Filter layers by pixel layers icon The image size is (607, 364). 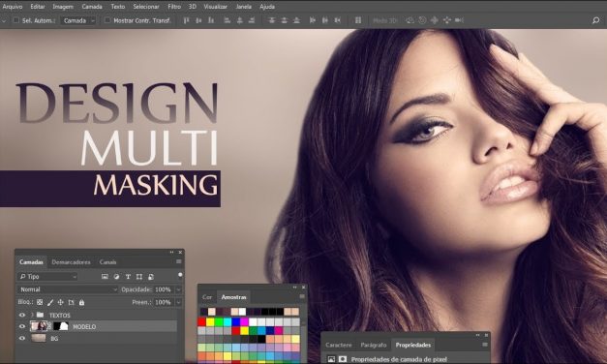tap(105, 277)
